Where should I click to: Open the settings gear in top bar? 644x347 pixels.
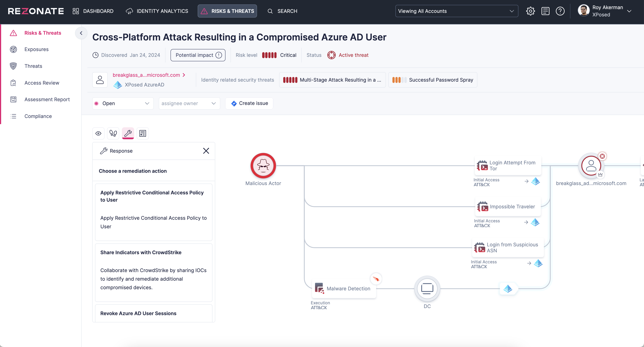click(531, 11)
